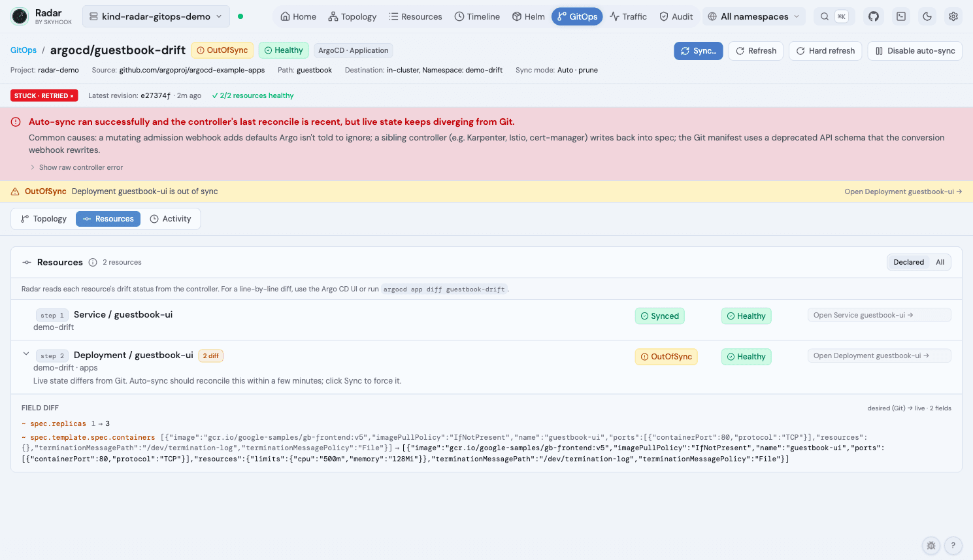Click the green cluster connection status dot
This screenshot has height=560, width=973.
coord(240,16)
